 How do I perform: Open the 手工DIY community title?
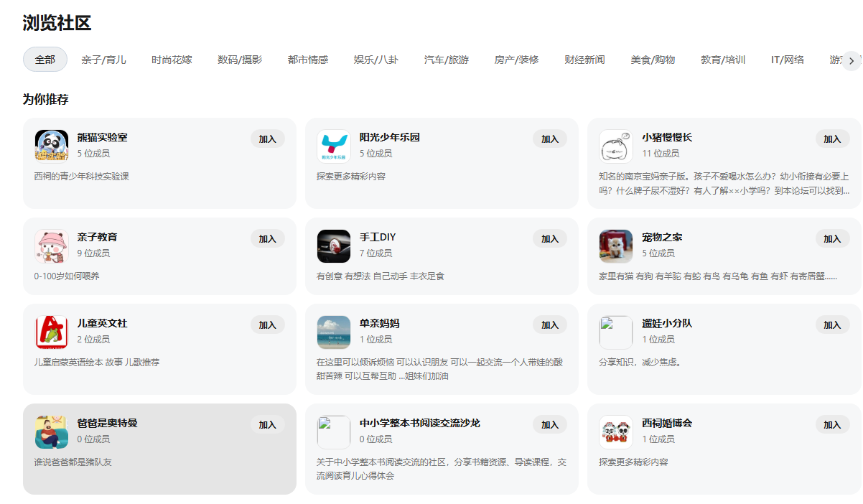[x=378, y=237]
